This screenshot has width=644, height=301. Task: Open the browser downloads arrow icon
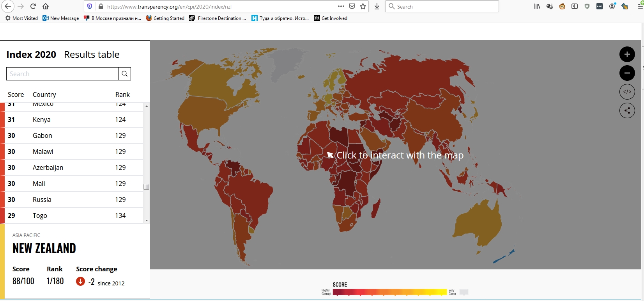(377, 6)
